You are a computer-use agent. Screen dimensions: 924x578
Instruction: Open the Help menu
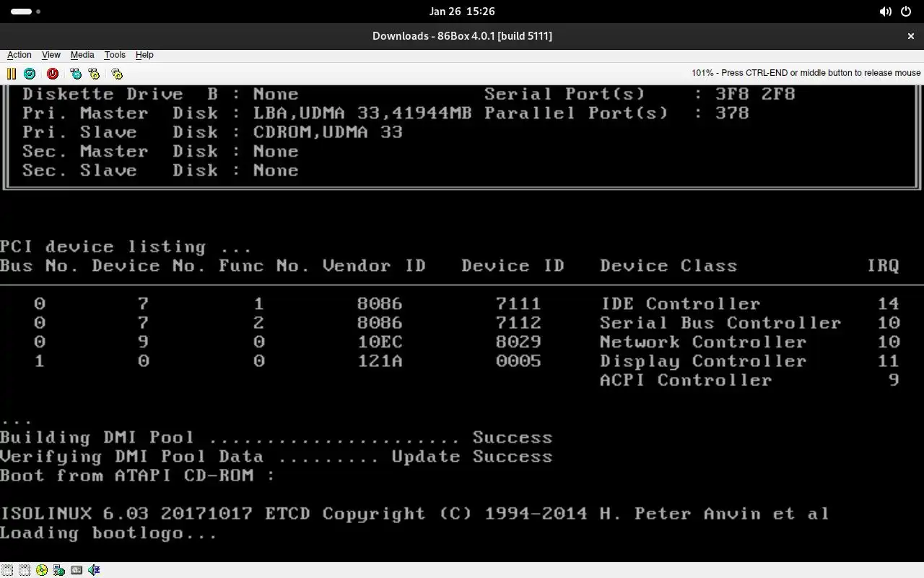pos(144,55)
